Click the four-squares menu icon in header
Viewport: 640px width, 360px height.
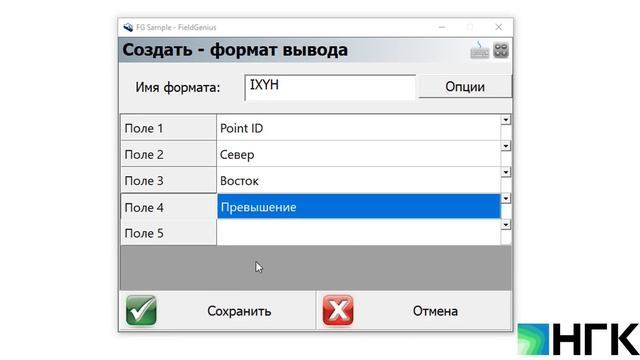coord(501,50)
